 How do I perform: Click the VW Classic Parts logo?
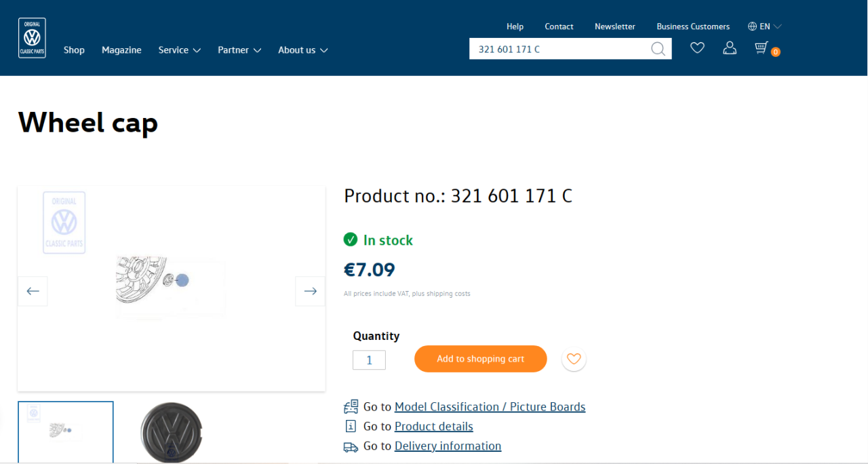point(32,38)
